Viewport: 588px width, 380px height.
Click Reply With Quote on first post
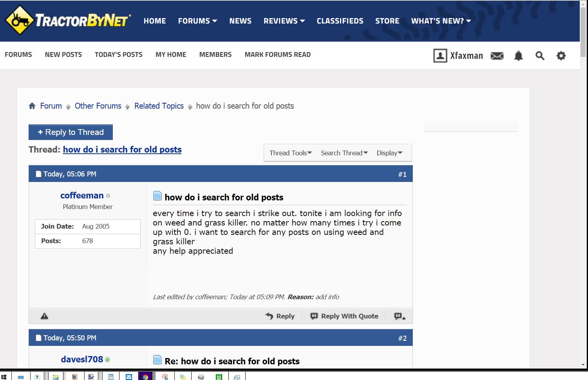345,316
